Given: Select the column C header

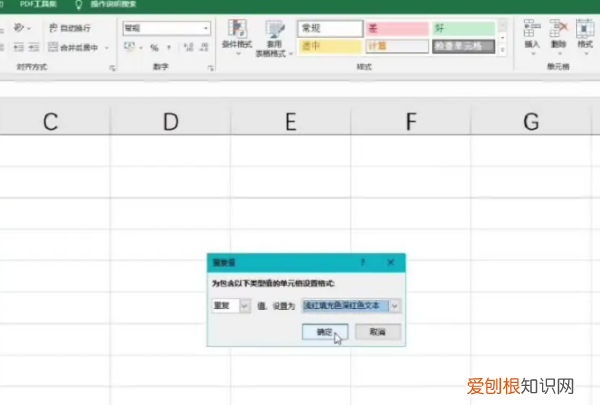Looking at the screenshot, I should click(51, 122).
